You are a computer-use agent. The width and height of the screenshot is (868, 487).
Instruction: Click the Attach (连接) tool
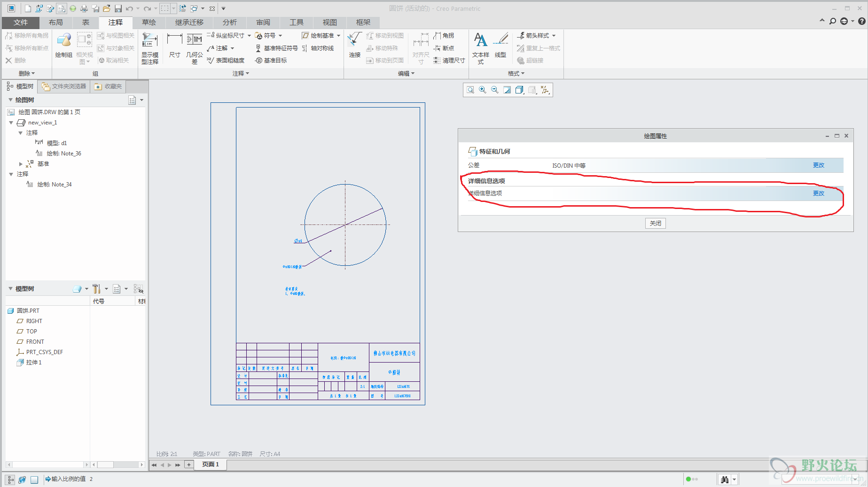pos(355,45)
